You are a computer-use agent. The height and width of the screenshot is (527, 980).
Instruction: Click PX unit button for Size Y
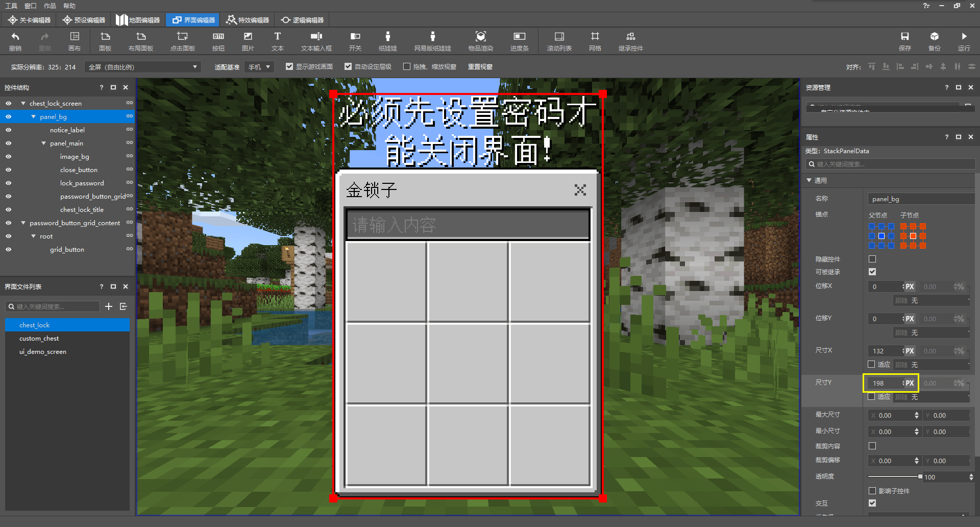(910, 383)
